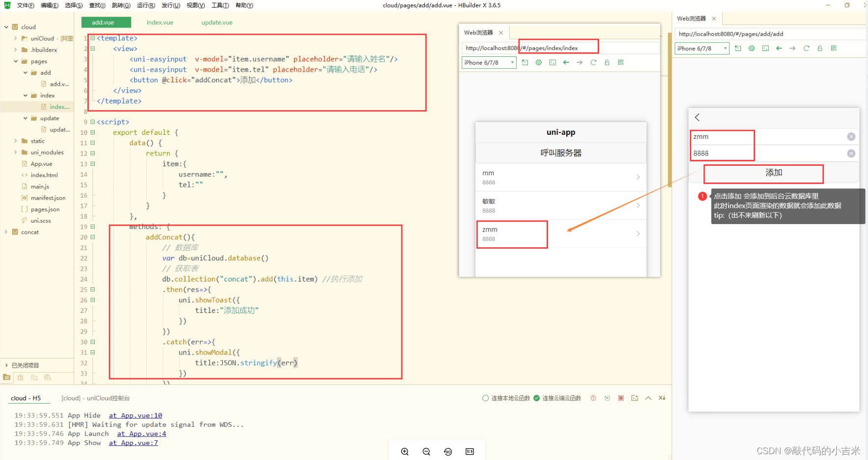Image resolution: width=868 pixels, height=460 pixels.
Task: Clear the zmm input with its x icon
Action: click(851, 137)
